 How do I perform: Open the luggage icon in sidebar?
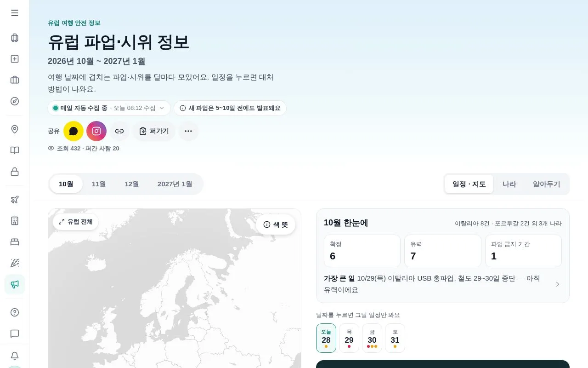[15, 38]
